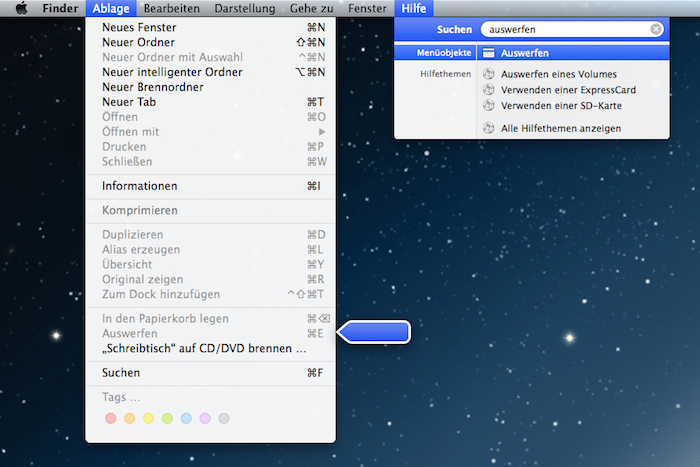
Task: Open the Gehe zu menu
Action: coord(312,8)
